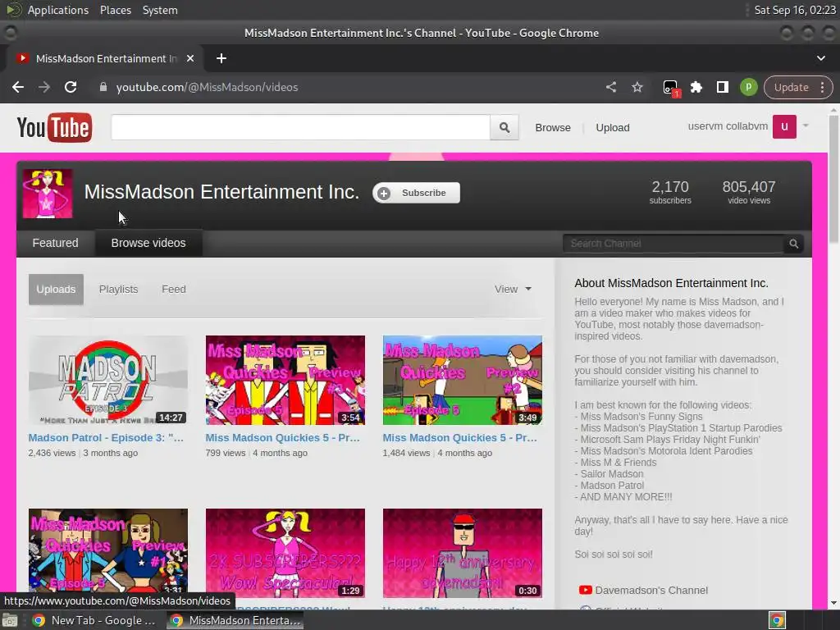The height and width of the screenshot is (630, 840).
Task: Click 3:54 Quickies Preview thumbnail
Action: (285, 381)
